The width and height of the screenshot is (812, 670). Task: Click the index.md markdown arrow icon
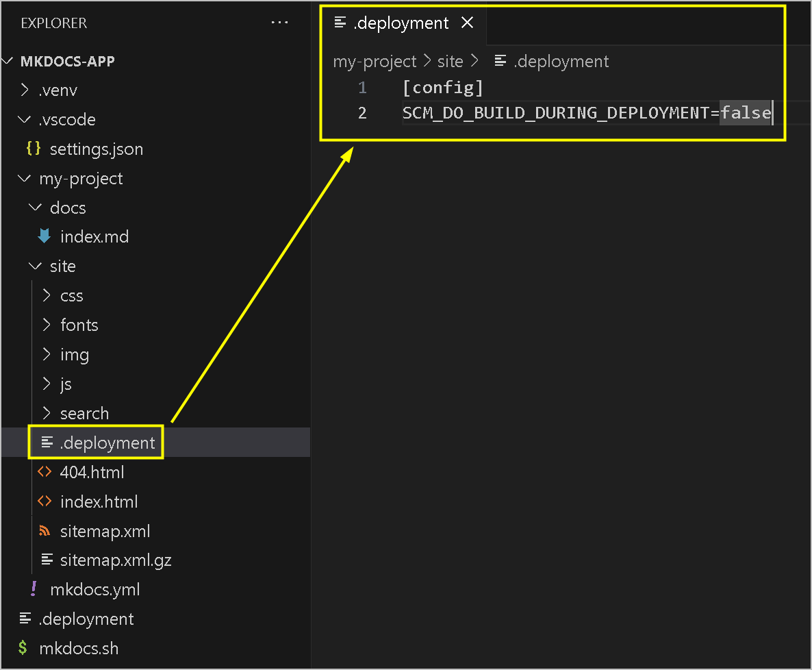44,237
